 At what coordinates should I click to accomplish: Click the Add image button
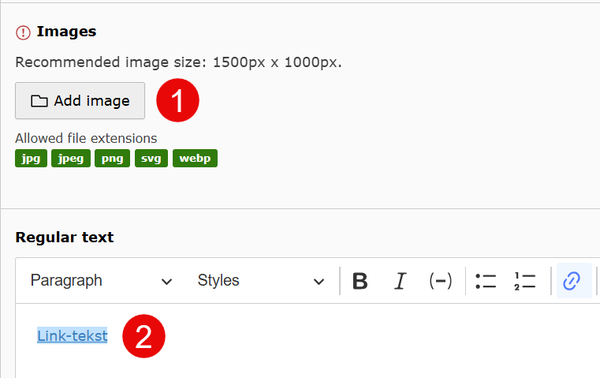(x=80, y=101)
